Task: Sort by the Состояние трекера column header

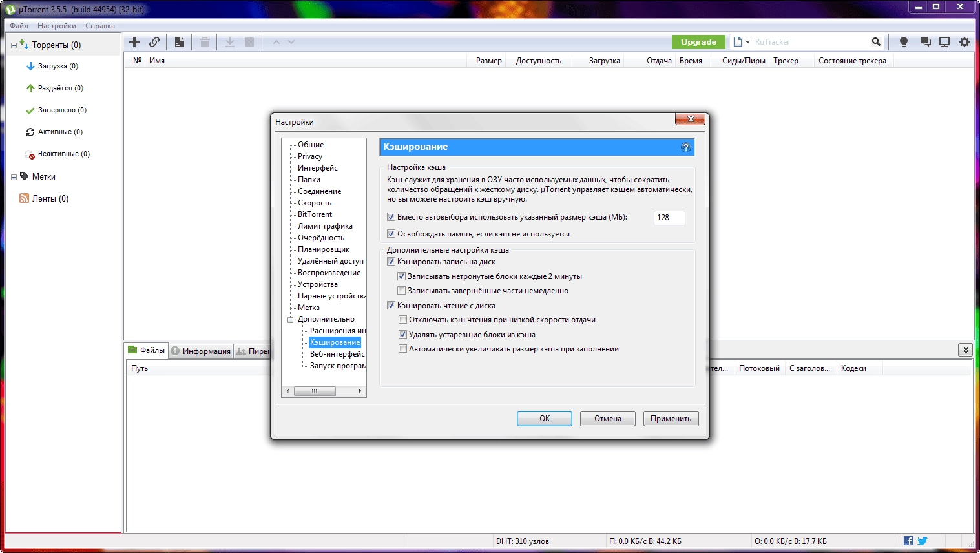Action: [852, 61]
